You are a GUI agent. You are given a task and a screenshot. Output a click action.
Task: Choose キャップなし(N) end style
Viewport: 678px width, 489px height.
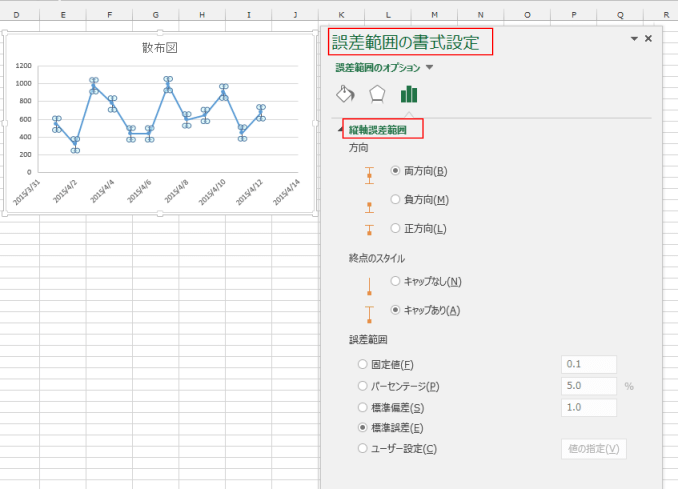(x=396, y=281)
